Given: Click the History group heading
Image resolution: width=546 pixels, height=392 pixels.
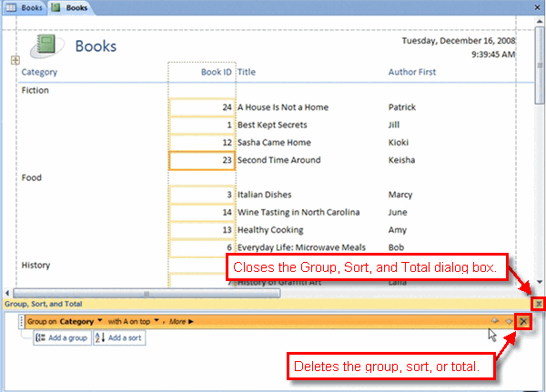Looking at the screenshot, I should [x=35, y=265].
